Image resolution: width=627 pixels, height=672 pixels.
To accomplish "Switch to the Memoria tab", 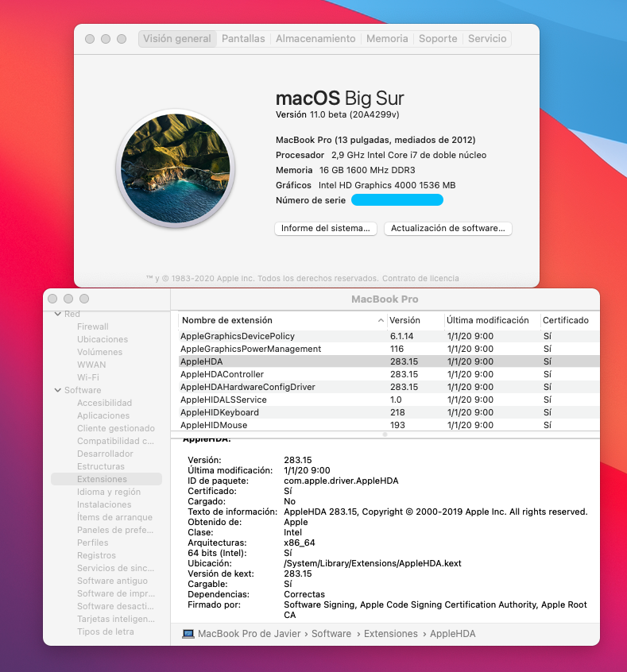I will pyautogui.click(x=387, y=39).
